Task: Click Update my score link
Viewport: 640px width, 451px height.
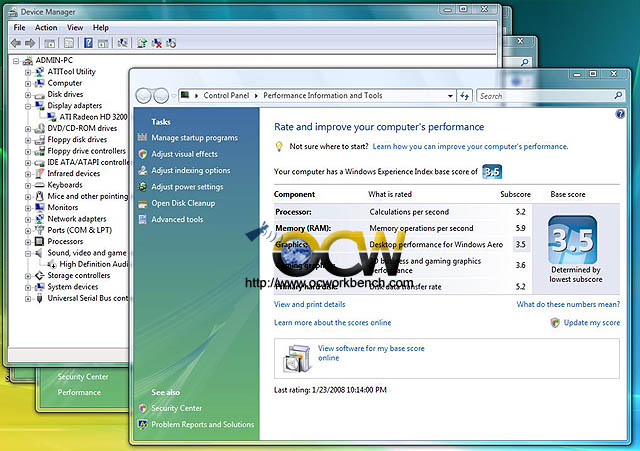Action: pos(591,323)
